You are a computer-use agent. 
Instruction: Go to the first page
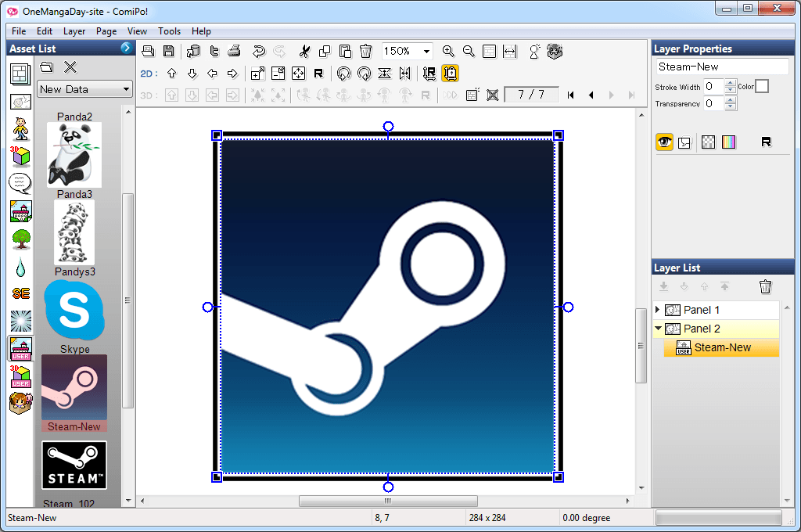pyautogui.click(x=570, y=95)
